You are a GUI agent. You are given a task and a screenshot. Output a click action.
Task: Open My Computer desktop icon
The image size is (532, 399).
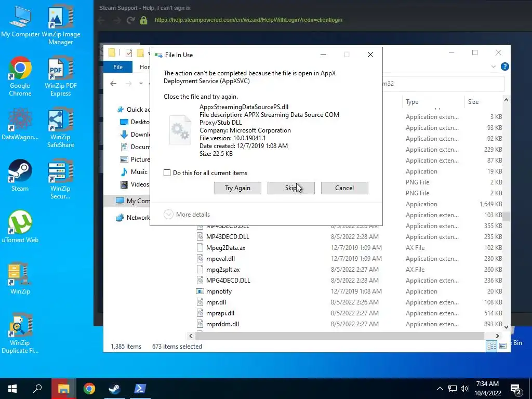(x=20, y=21)
